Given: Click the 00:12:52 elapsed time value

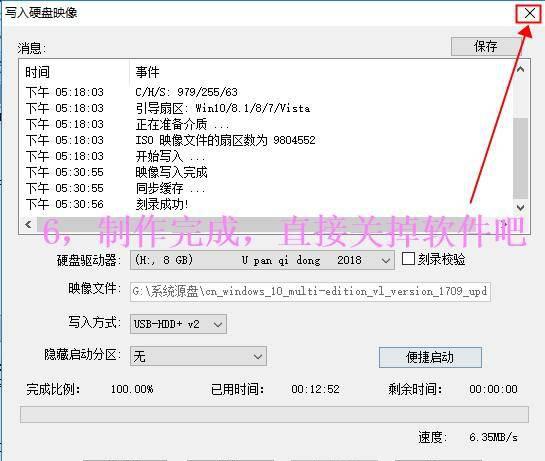Looking at the screenshot, I should point(316,389).
